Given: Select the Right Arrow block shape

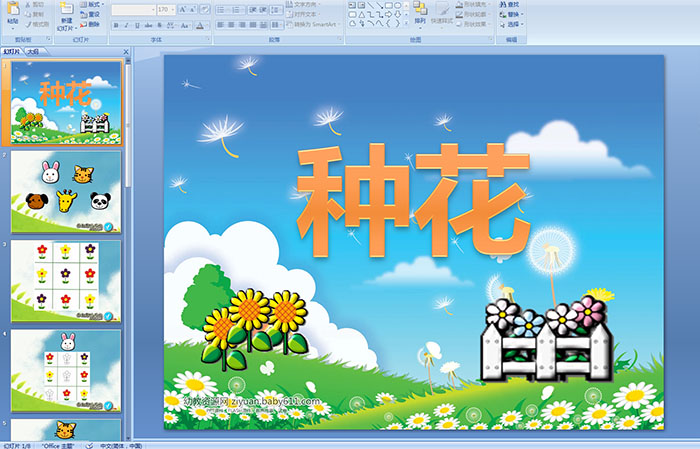Looking at the screenshot, I should [x=388, y=14].
